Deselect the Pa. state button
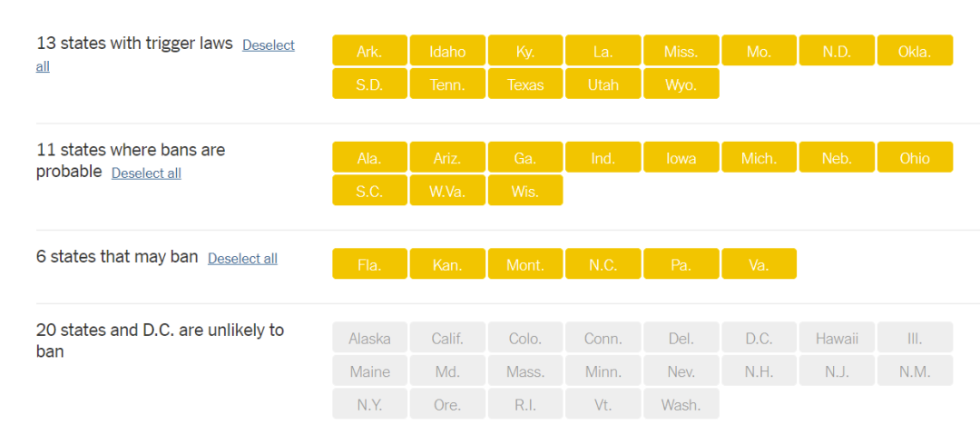 pos(681,263)
